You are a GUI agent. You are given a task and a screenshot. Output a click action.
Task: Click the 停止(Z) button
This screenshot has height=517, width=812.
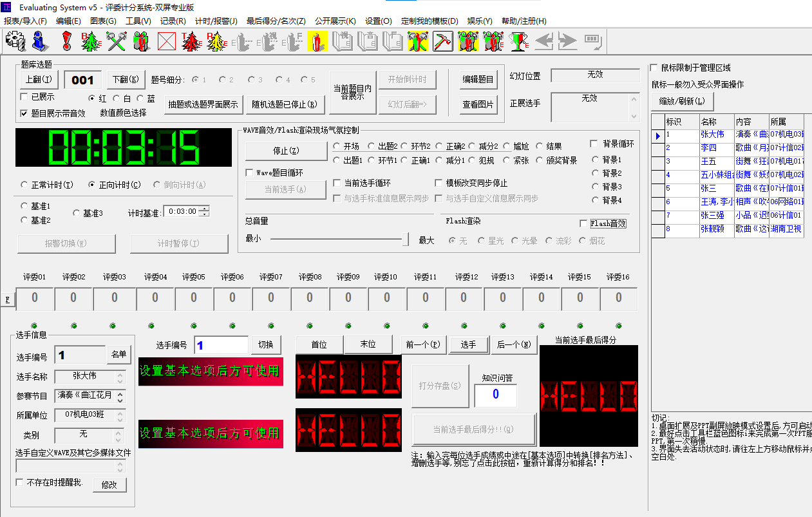click(286, 151)
